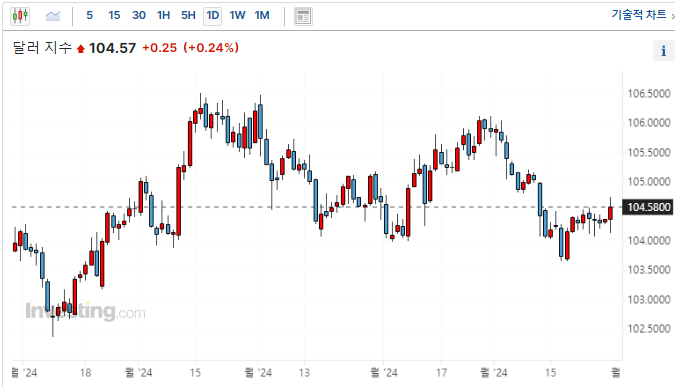Select the 15 minute interval
Screen dimensions: 675x387
(x=114, y=15)
